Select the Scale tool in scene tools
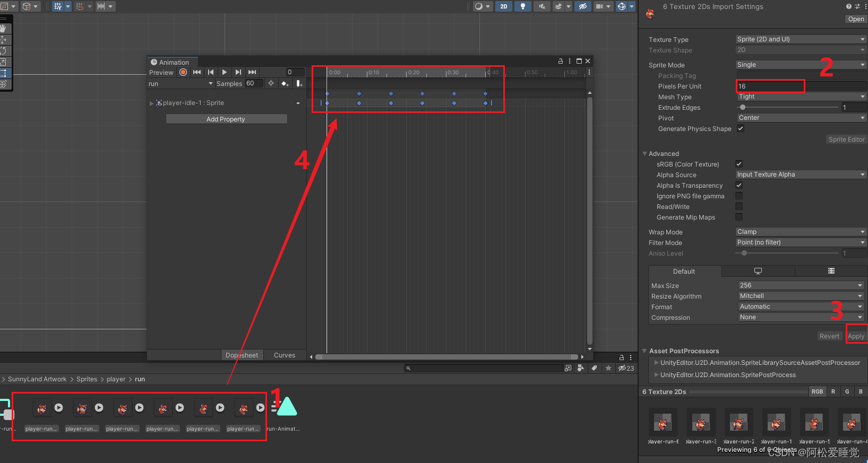 [x=3, y=62]
